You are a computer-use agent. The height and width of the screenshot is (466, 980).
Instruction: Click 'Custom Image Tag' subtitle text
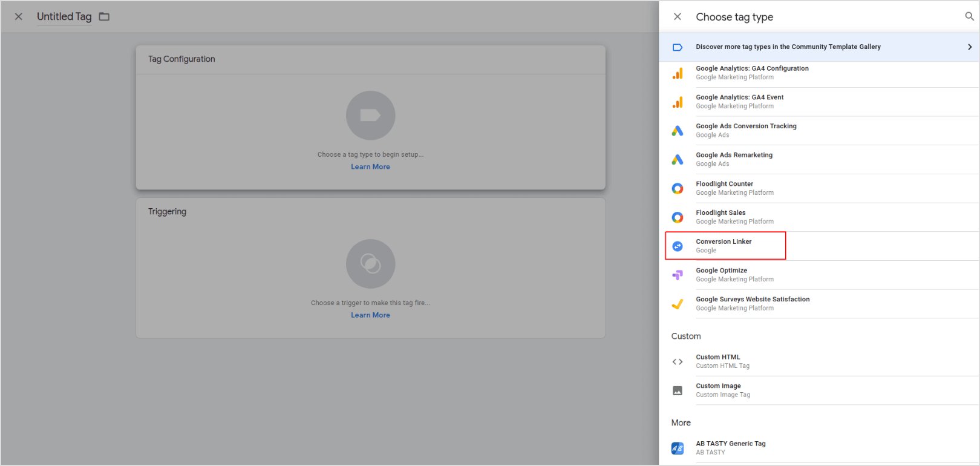pos(723,395)
